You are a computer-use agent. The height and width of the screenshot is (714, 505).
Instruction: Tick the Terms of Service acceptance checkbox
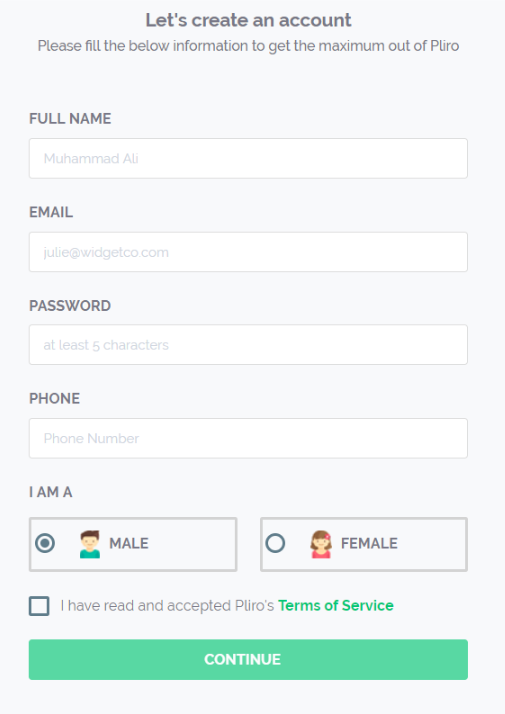click(x=39, y=606)
